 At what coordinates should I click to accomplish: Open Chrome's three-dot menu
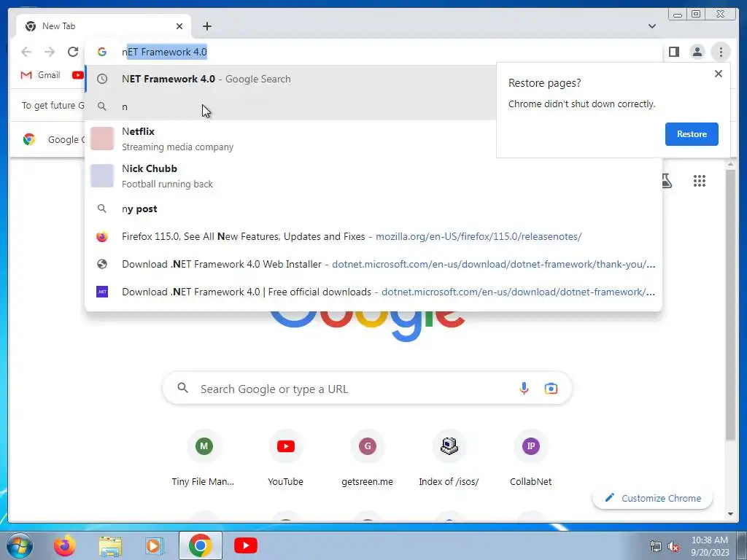point(721,52)
